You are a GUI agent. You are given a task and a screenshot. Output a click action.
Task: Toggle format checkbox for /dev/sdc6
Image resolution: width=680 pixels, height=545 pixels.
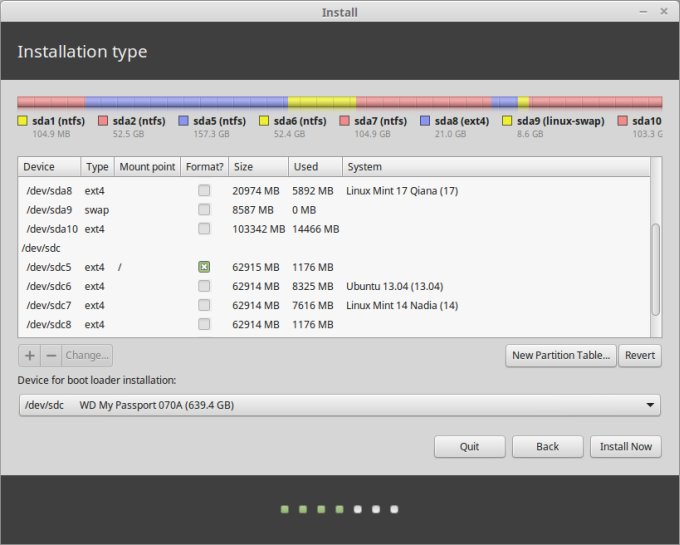[x=204, y=286]
